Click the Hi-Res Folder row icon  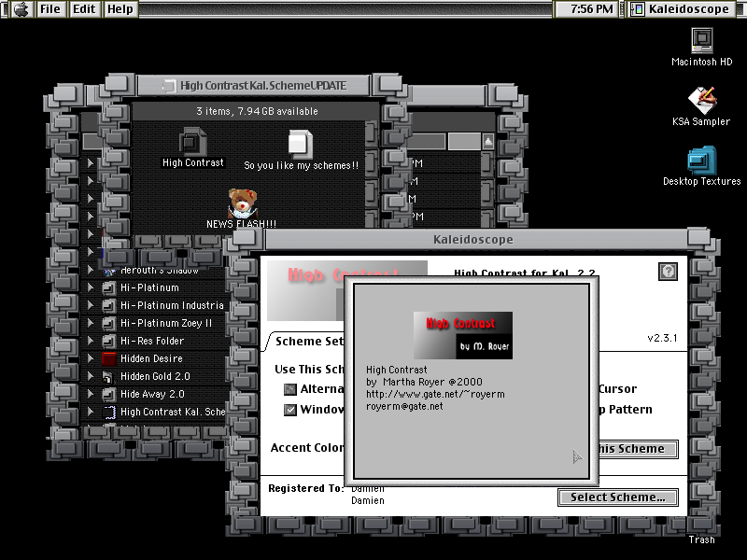[x=109, y=341]
